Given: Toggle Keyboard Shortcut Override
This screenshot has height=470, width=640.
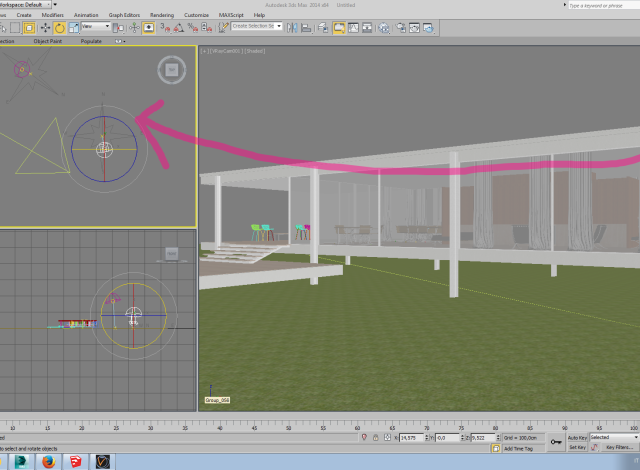Looking at the screenshot, I should pos(149,28).
